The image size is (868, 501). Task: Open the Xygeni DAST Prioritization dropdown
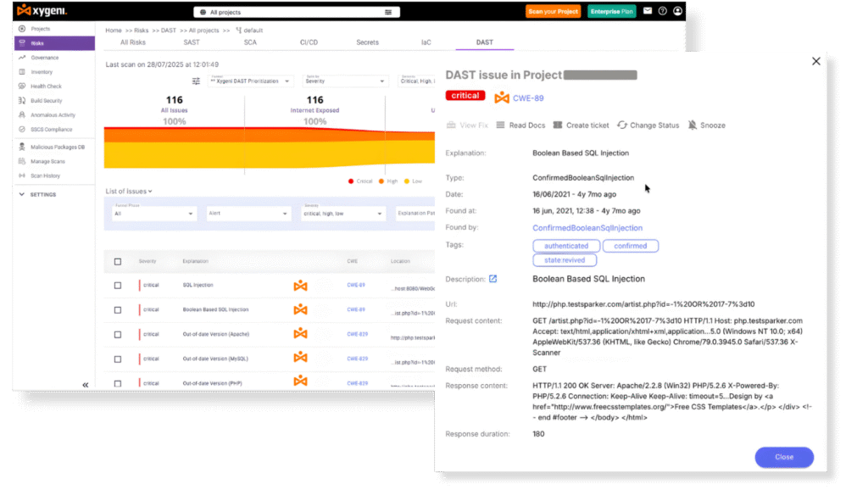pyautogui.click(x=250, y=81)
